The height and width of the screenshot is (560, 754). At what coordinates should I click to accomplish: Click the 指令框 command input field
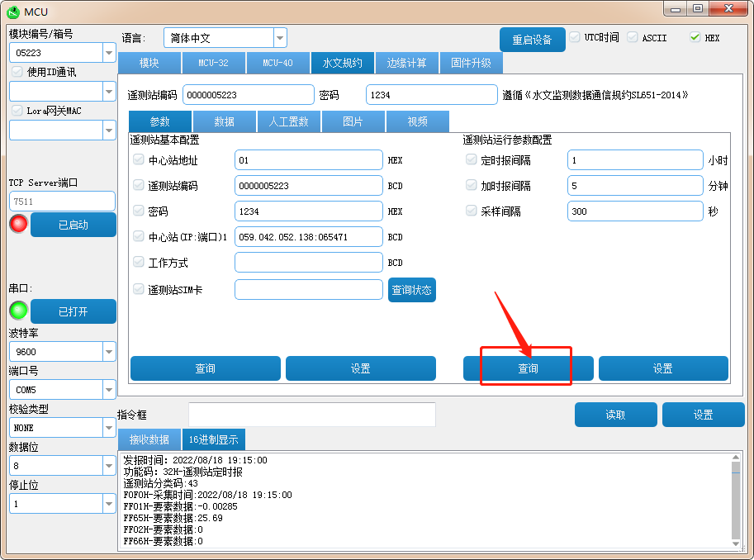click(311, 415)
